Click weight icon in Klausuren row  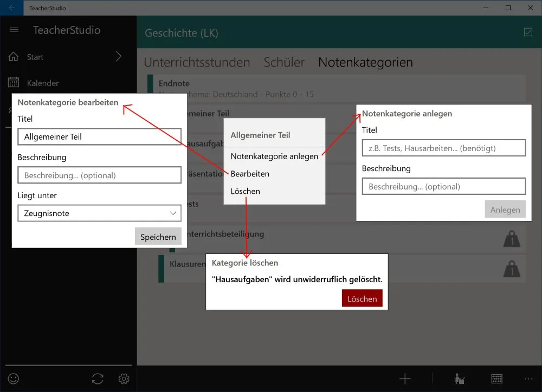[x=512, y=269]
